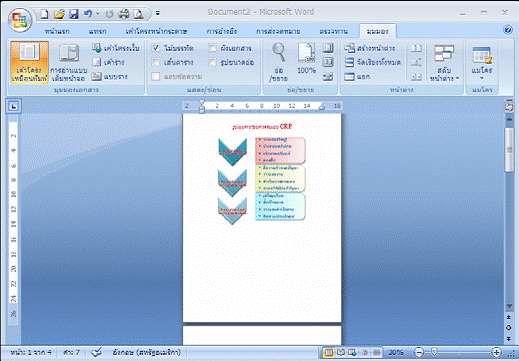Open the Word Help icon
The image size is (519, 361).
pos(508,30)
